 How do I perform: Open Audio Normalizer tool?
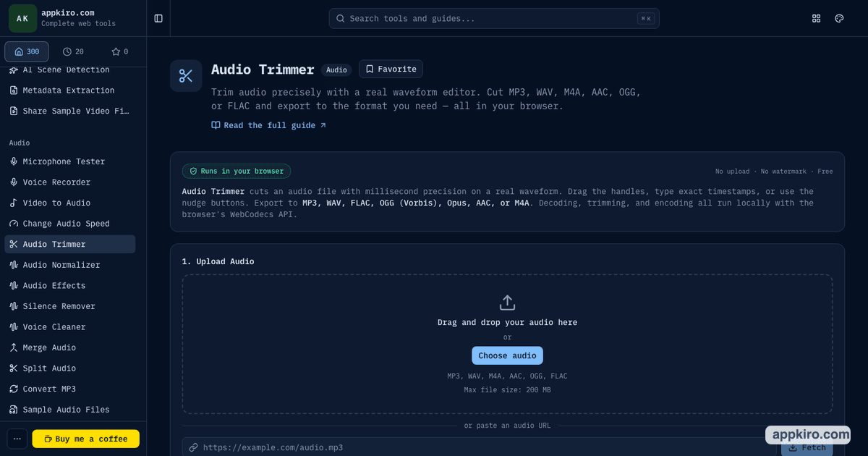[70, 265]
